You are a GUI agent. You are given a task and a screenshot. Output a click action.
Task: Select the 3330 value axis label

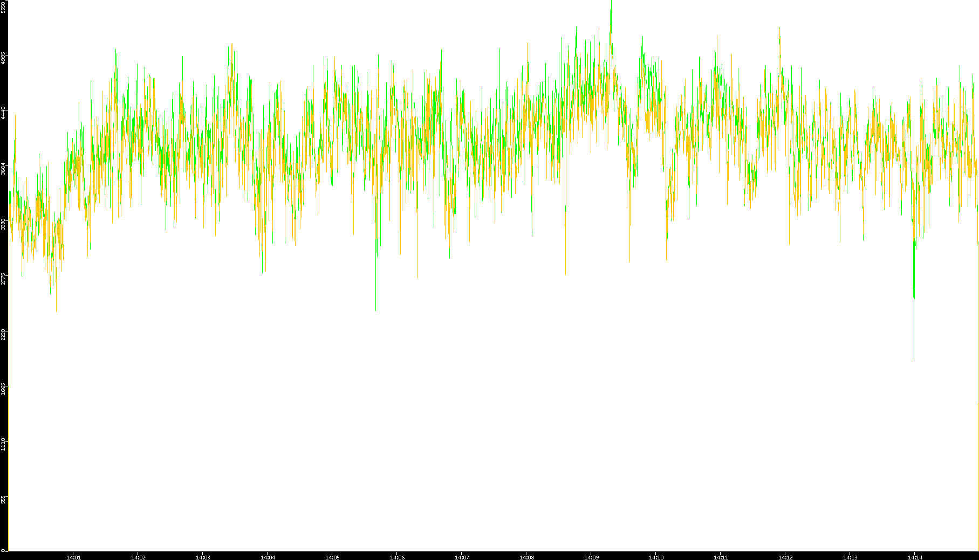[3, 224]
